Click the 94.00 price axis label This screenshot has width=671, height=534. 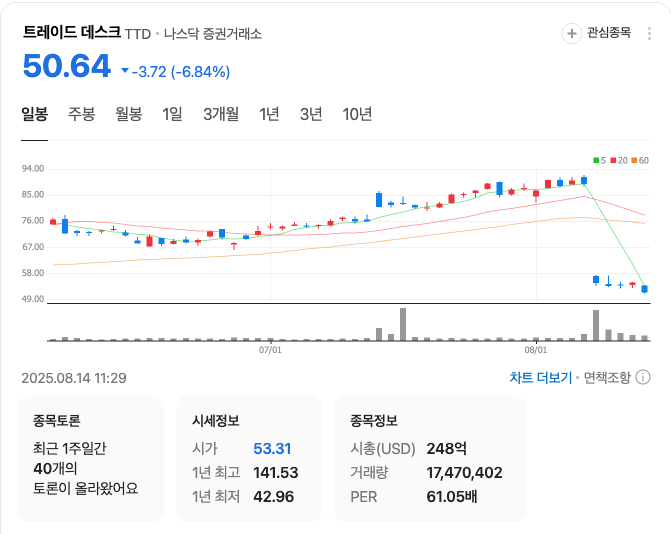(x=33, y=169)
